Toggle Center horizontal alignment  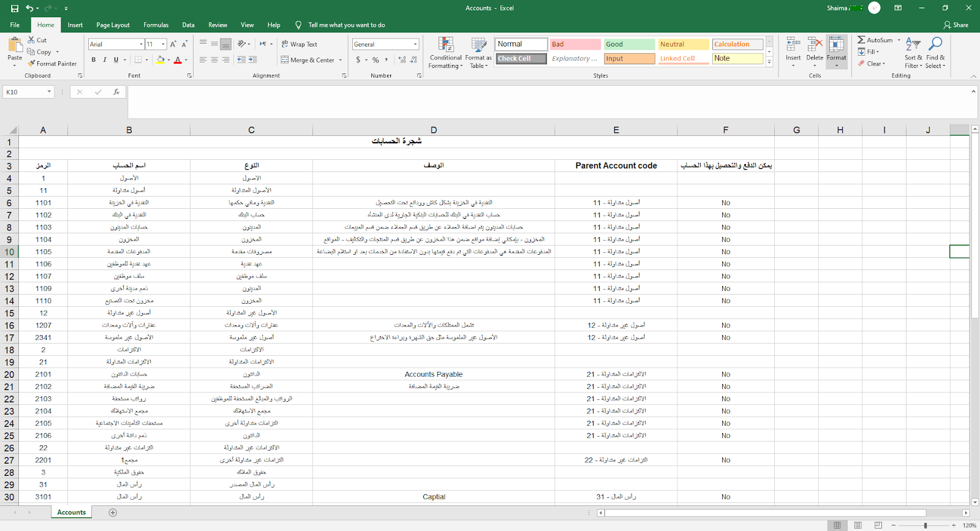214,60
